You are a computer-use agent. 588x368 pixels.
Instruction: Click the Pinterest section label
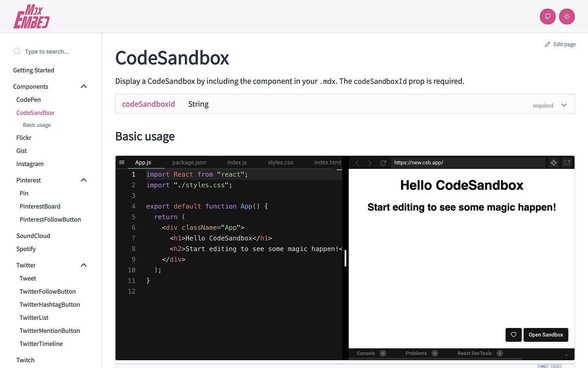pos(29,180)
